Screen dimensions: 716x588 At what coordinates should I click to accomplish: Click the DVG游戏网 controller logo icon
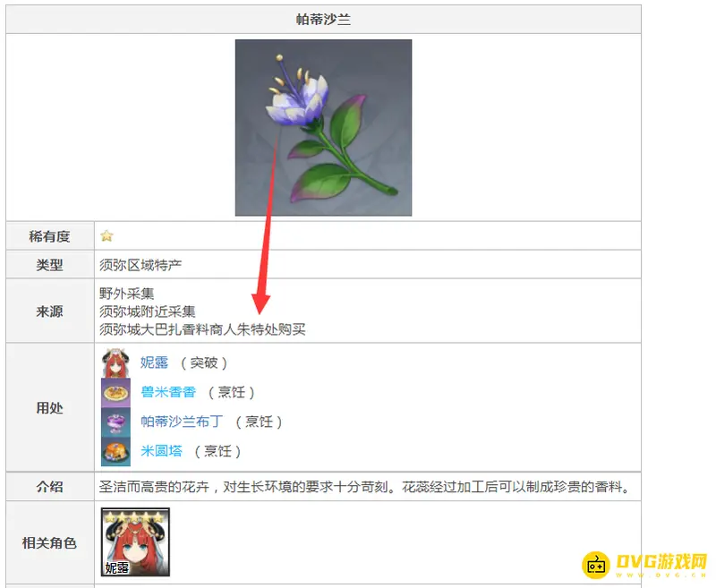(595, 565)
